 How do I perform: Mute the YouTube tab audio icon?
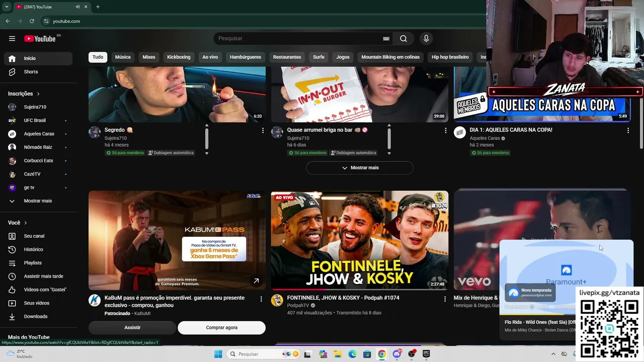click(x=77, y=7)
